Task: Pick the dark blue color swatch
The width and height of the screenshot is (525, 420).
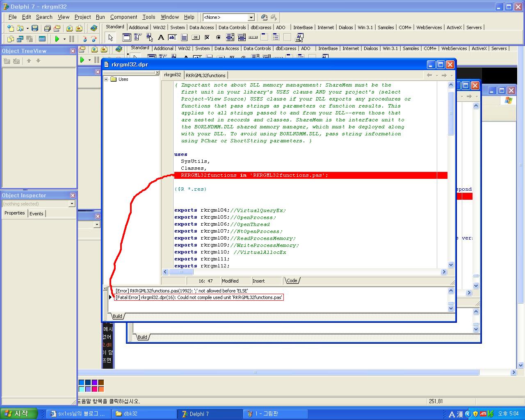Action: coord(88,382)
